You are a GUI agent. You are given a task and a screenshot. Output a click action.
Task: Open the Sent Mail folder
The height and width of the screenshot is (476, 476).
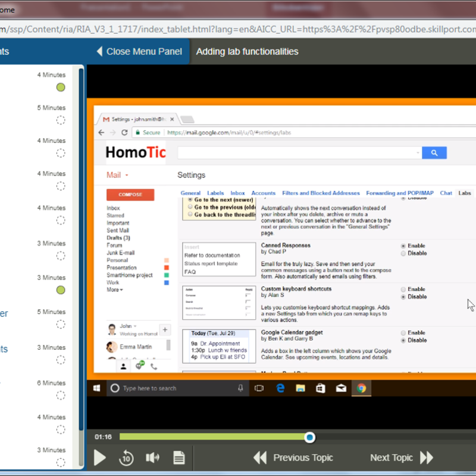pos(118,230)
